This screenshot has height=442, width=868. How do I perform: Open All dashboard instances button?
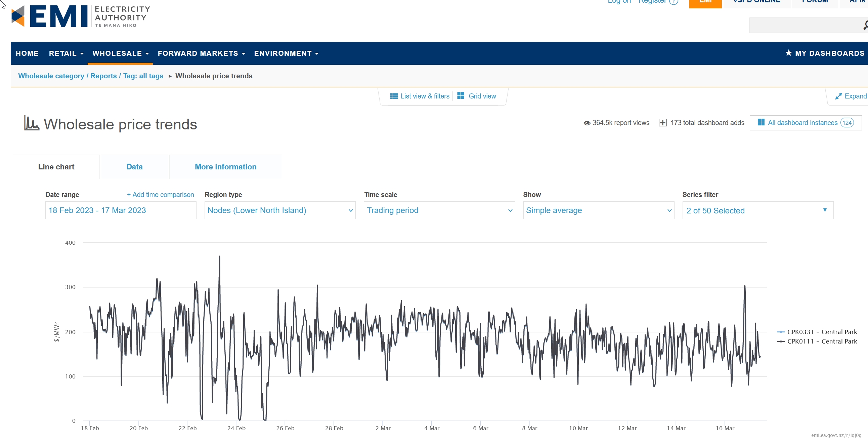coord(805,123)
